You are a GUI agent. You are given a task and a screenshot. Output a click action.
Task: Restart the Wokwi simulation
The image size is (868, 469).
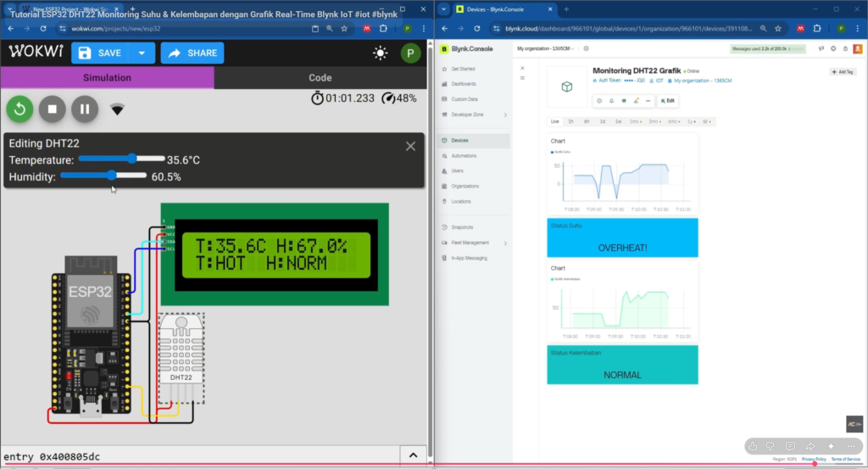20,109
